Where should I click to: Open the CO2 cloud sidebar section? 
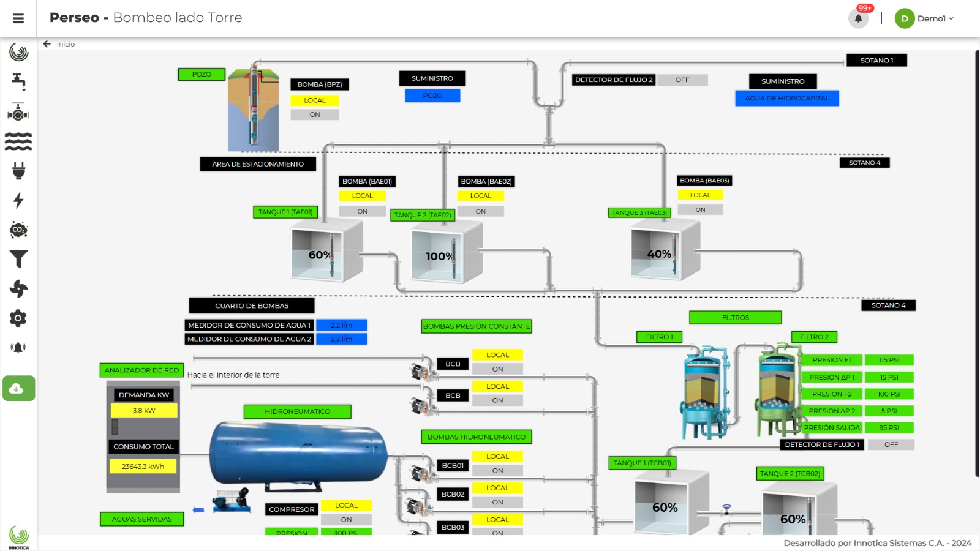point(18,230)
